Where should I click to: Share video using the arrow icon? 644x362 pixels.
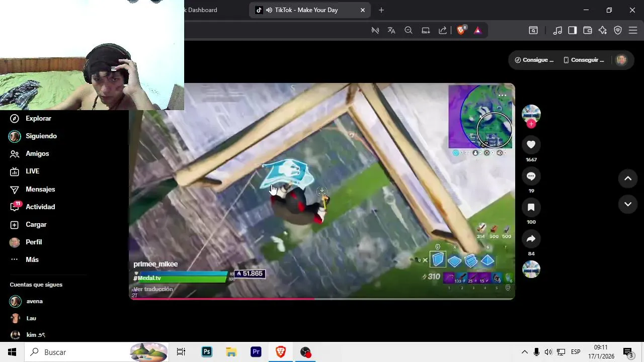click(531, 239)
